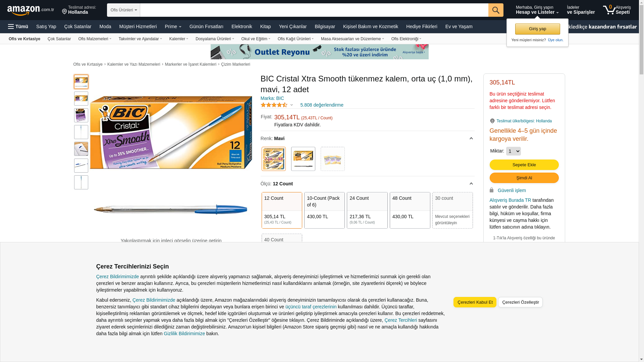Image resolution: width=644 pixels, height=362 pixels.
Task: Click the magnifying glass search button
Action: 496,10
